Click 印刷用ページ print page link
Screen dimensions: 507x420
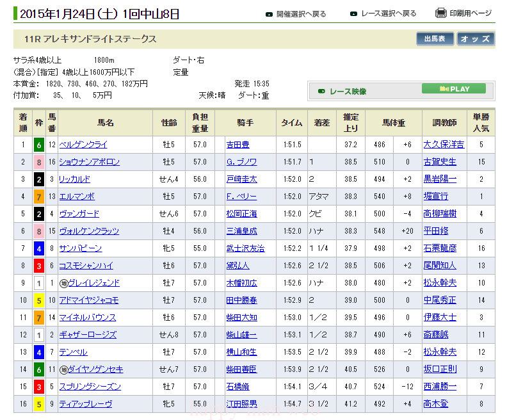[471, 13]
